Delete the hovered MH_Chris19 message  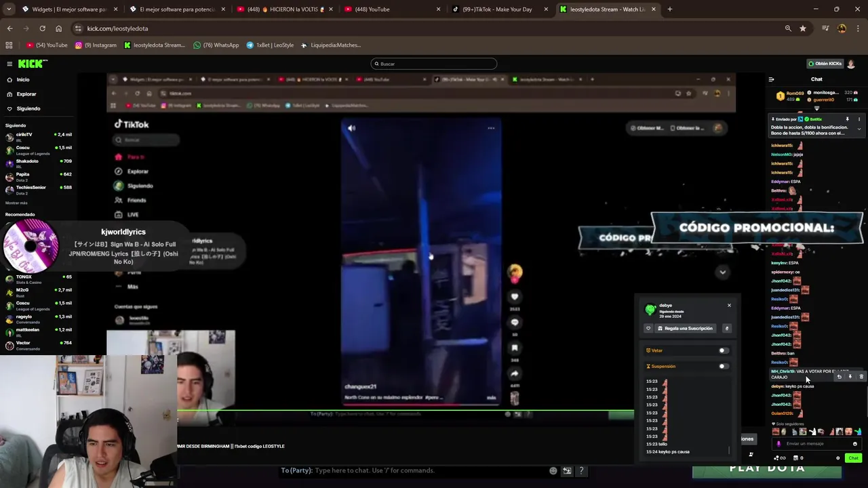point(861,376)
